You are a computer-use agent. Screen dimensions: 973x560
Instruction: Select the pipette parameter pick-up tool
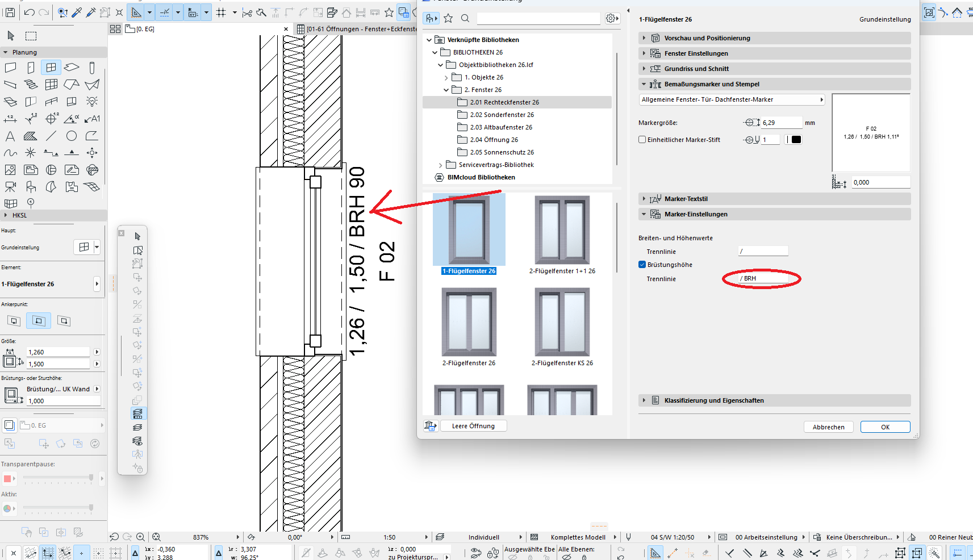pyautogui.click(x=77, y=12)
